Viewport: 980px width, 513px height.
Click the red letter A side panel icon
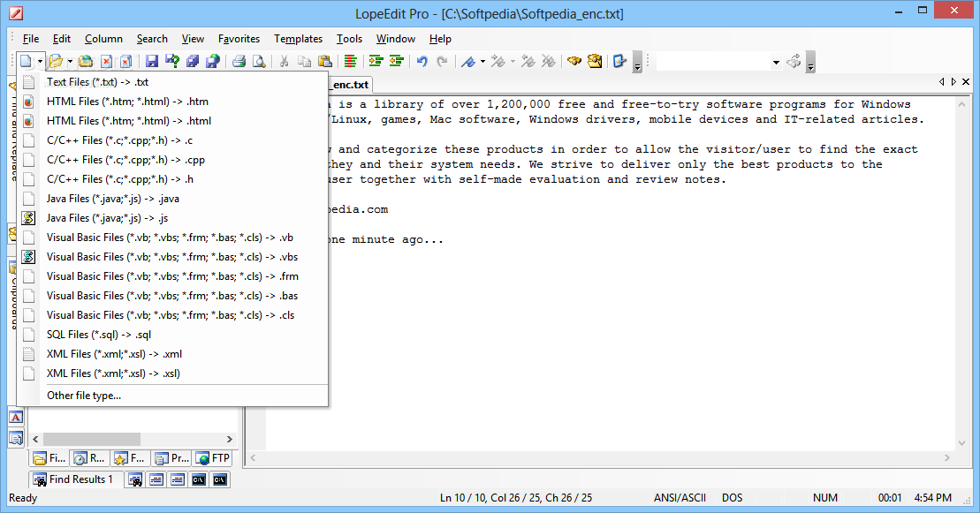point(16,417)
